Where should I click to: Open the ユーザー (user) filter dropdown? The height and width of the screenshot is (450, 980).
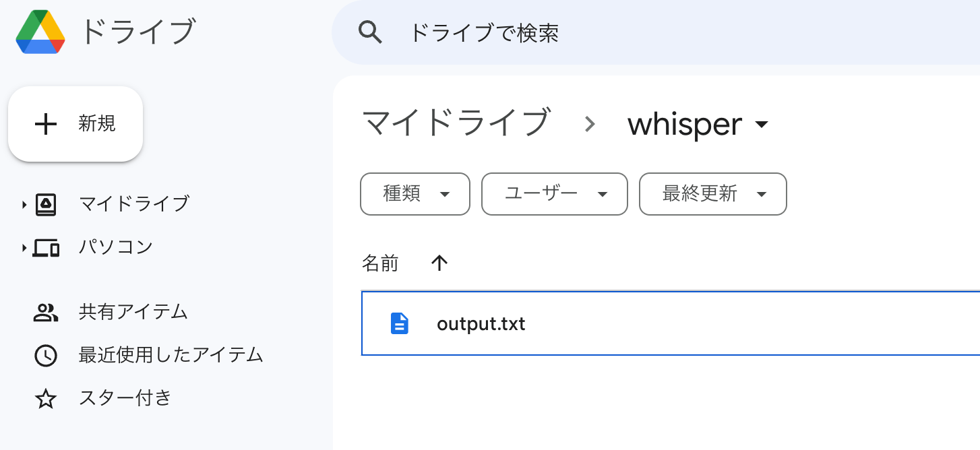coord(554,194)
